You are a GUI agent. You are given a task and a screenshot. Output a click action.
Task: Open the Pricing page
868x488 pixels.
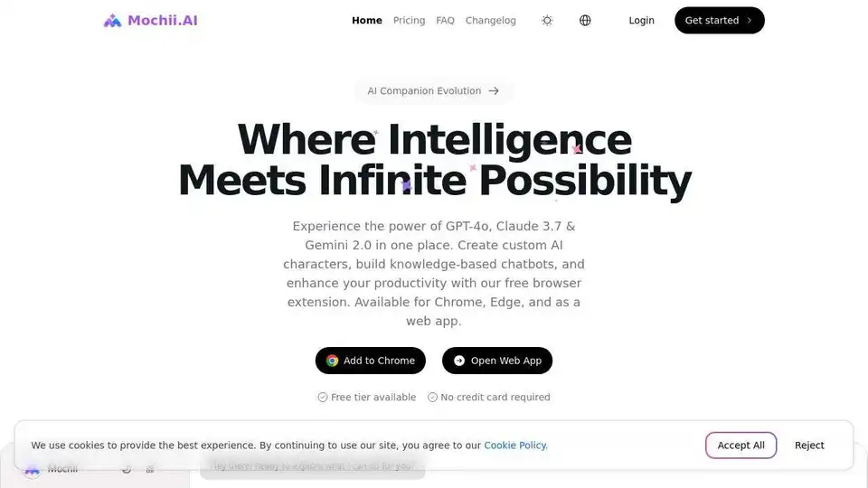coord(409,21)
